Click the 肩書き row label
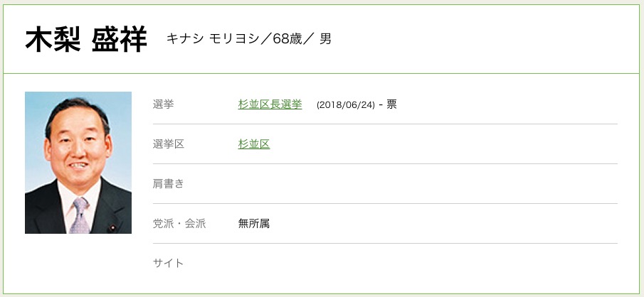This screenshot has height=297, width=644. click(x=169, y=184)
